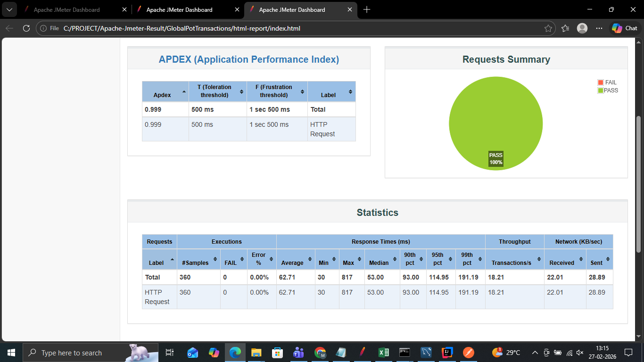
Task: Click the favorites star in the address bar
Action: click(x=548, y=28)
